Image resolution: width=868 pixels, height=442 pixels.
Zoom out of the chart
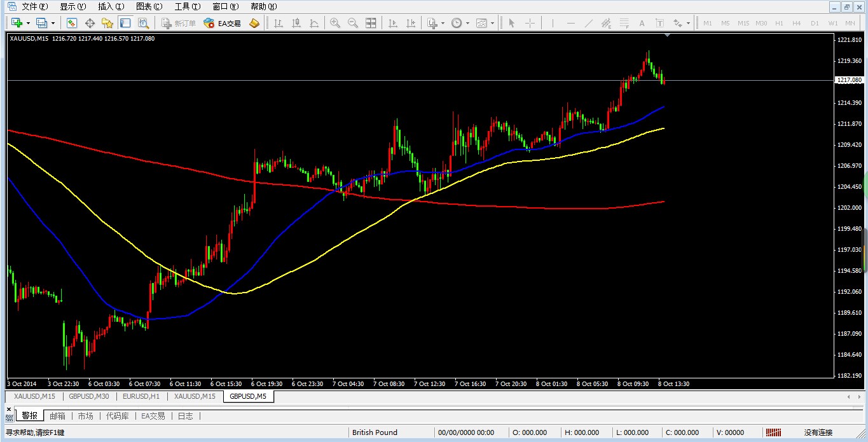[x=352, y=23]
